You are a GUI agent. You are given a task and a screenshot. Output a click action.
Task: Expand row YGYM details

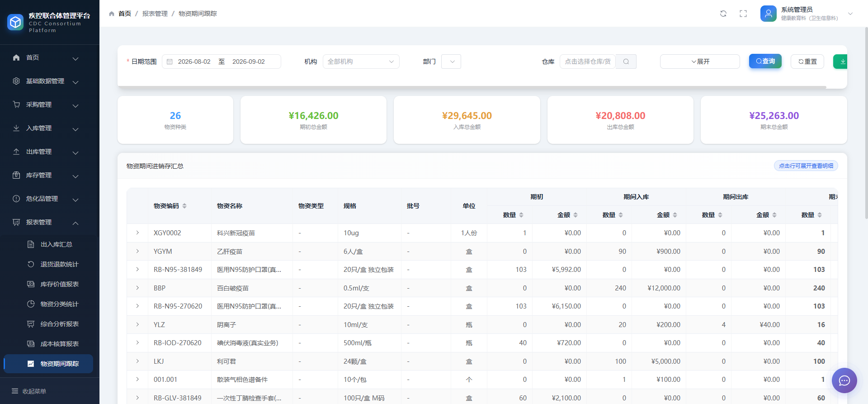point(137,251)
